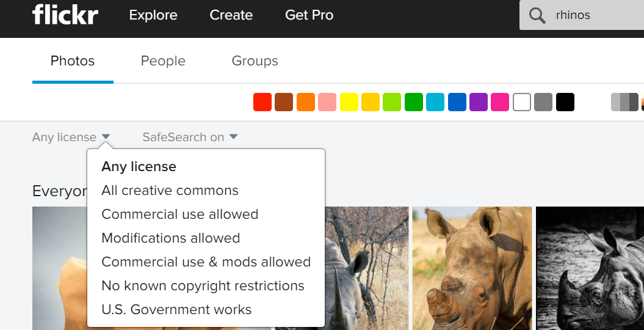Screen dimensions: 644x330
Task: Open the Explore link
Action: click(x=153, y=15)
